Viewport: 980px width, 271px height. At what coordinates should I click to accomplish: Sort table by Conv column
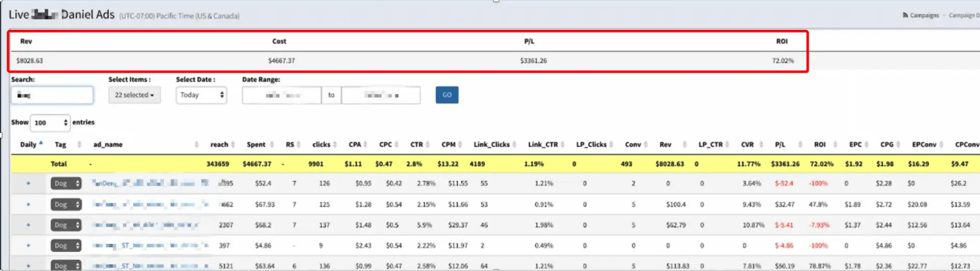tap(633, 145)
